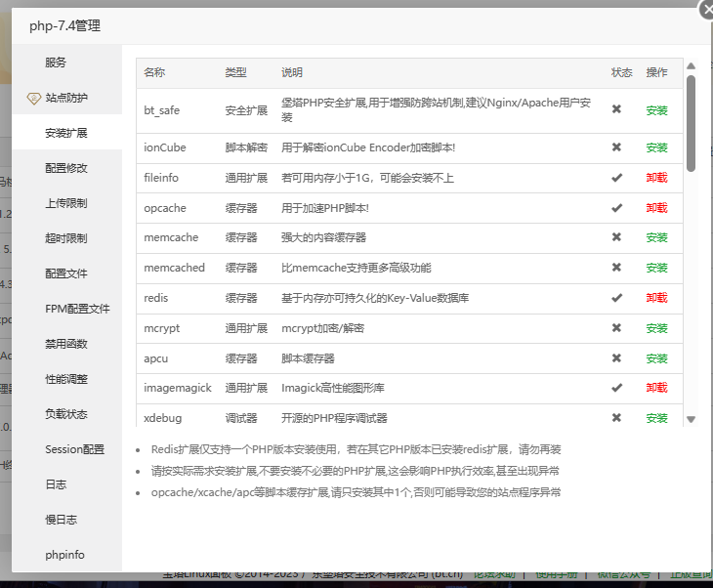This screenshot has height=588, width=713.
Task: Uninstall the redis extension
Action: point(656,298)
